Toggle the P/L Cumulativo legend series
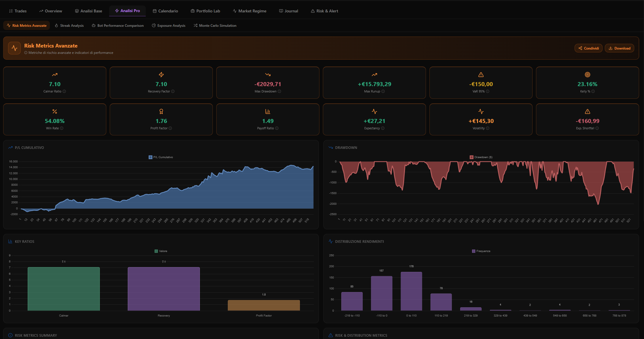Viewport: 644px width, 339px height. 161,157
